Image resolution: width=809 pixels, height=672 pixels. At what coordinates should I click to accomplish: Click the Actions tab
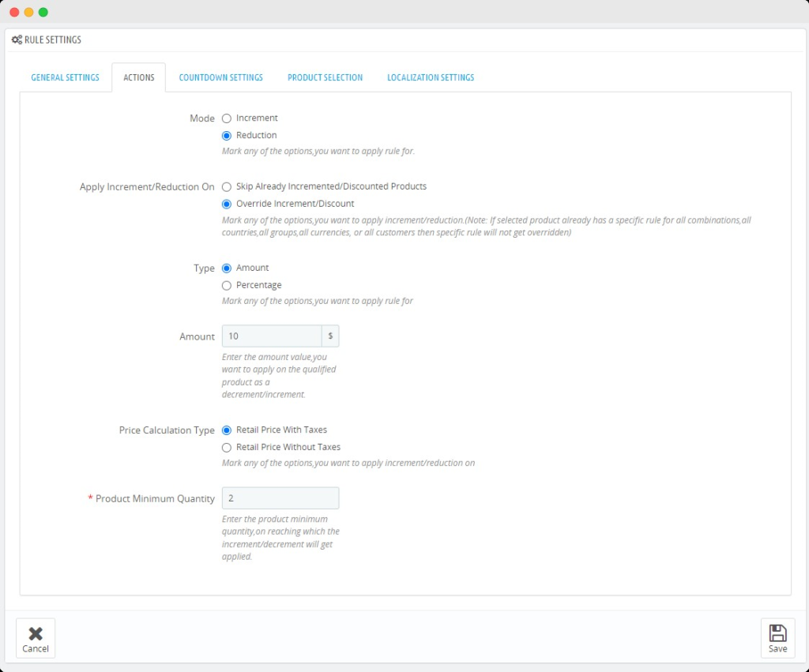tap(138, 77)
